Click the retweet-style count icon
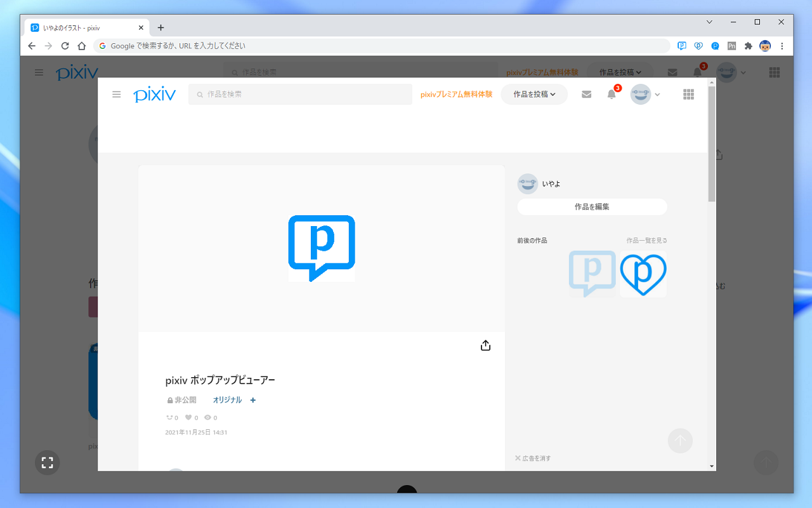The width and height of the screenshot is (812, 508). point(169,417)
